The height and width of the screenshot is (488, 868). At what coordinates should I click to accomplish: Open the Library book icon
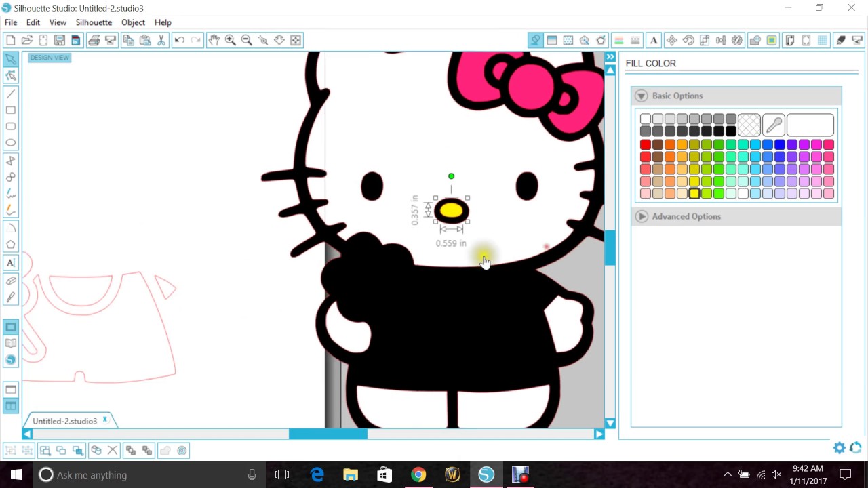(x=11, y=344)
